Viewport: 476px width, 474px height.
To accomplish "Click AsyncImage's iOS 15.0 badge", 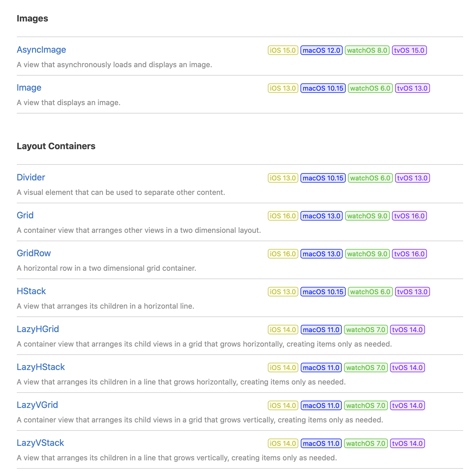I will pyautogui.click(x=283, y=50).
